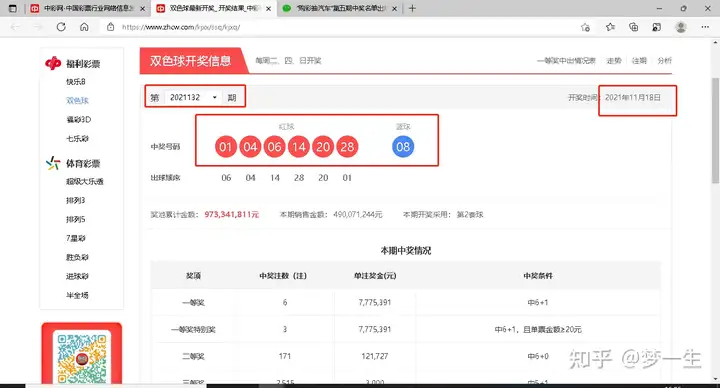View site info via the lock icon
Viewport: 720px width, 388px height.
point(110,27)
